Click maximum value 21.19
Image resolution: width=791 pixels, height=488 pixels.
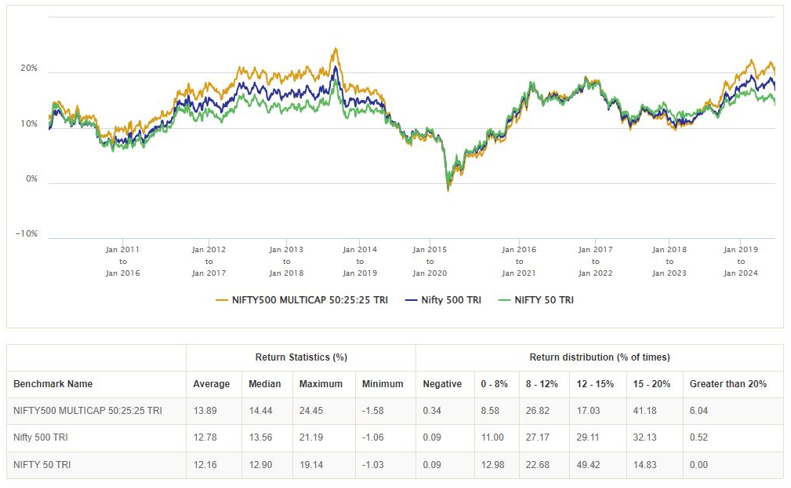pyautogui.click(x=311, y=438)
